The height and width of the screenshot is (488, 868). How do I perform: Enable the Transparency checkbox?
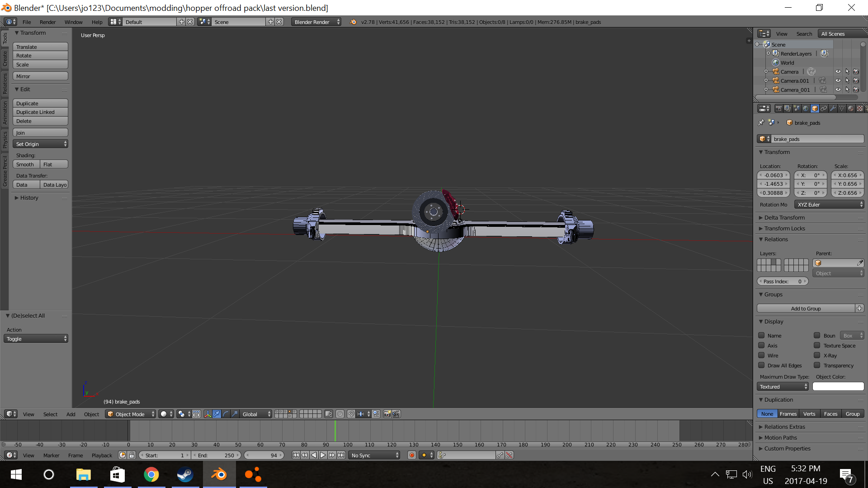point(817,365)
